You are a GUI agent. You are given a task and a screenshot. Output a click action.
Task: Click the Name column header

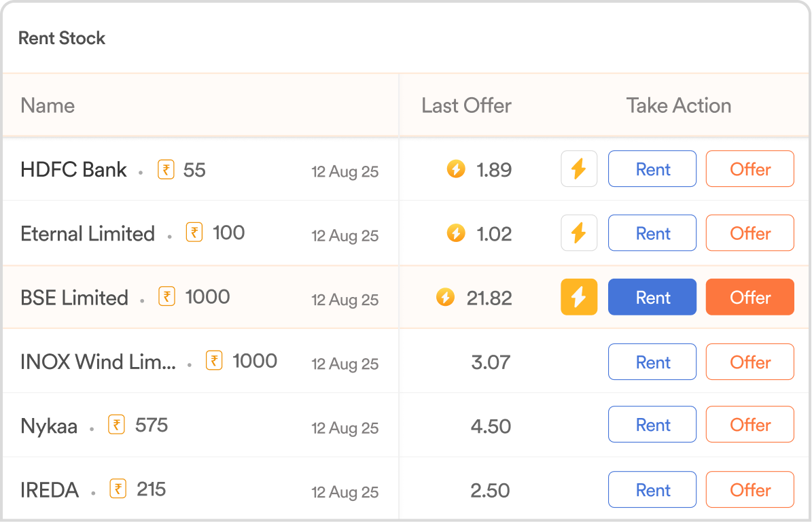(48, 105)
